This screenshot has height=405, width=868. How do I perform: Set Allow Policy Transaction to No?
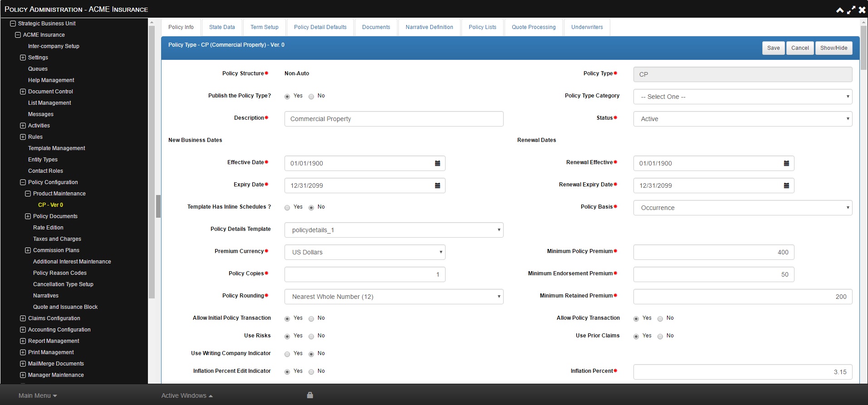pyautogui.click(x=660, y=319)
